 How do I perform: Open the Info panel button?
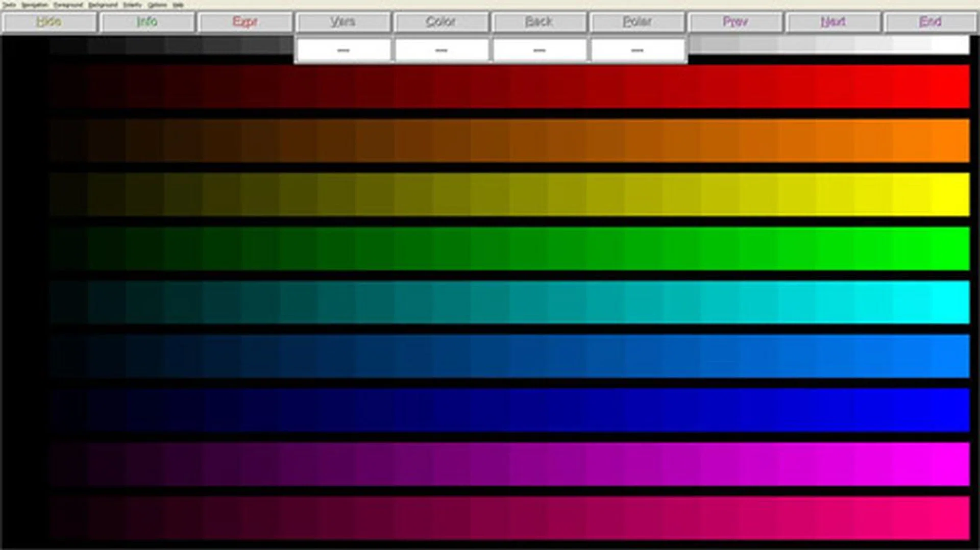click(x=147, y=22)
